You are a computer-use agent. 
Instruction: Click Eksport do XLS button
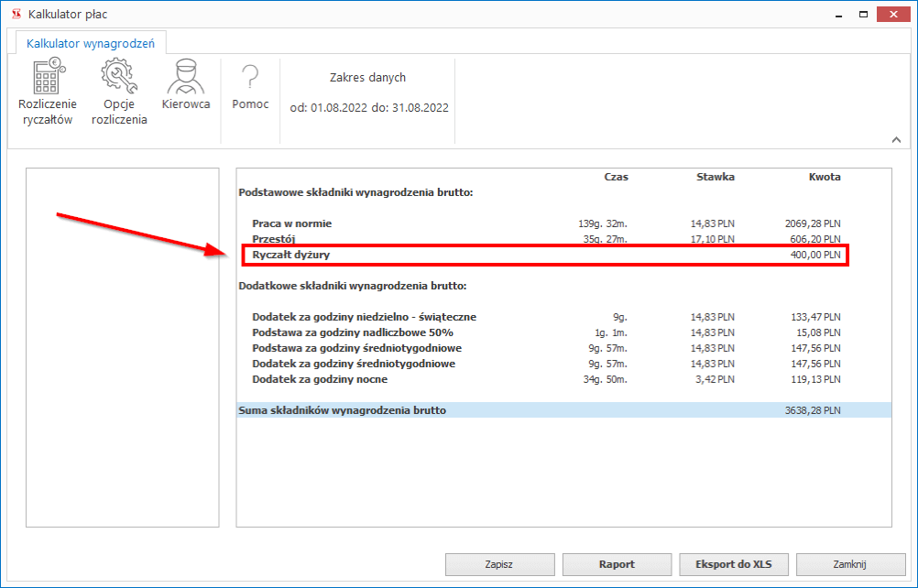tap(734, 564)
